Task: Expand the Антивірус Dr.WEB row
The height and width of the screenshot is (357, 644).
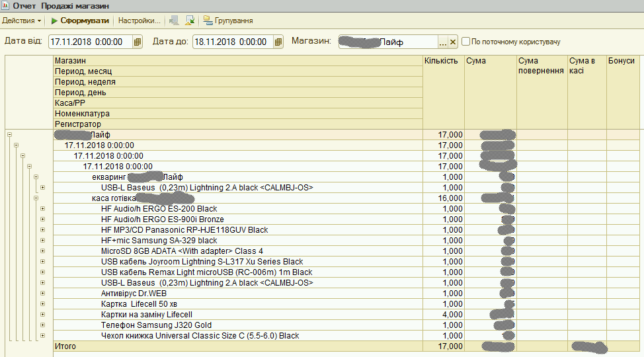Action: tap(43, 294)
